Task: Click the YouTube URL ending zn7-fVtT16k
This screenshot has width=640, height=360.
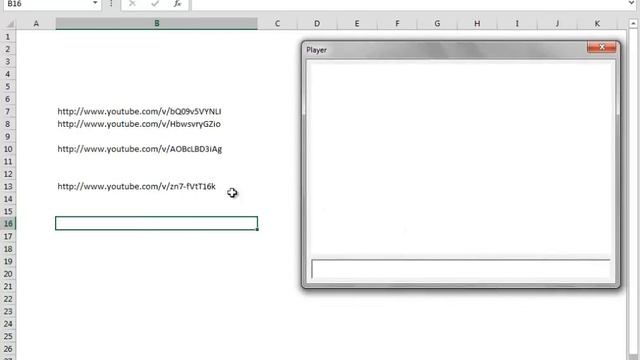Action: pyautogui.click(x=136, y=187)
